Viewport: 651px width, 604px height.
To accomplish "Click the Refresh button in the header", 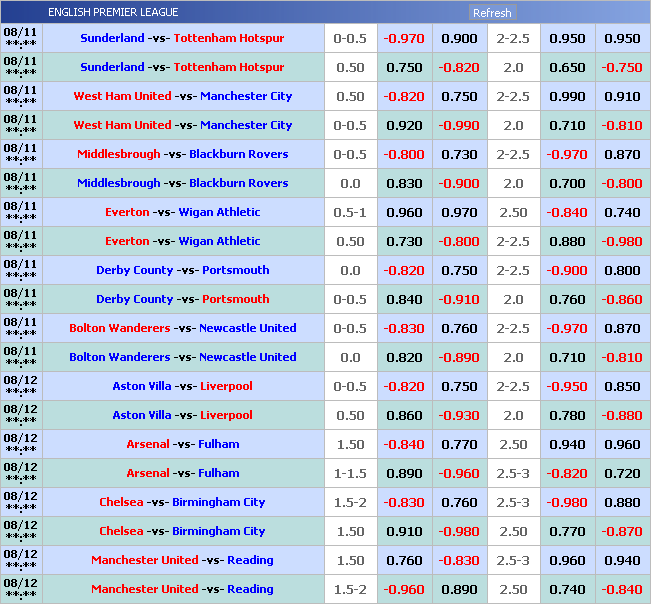I will coord(492,13).
